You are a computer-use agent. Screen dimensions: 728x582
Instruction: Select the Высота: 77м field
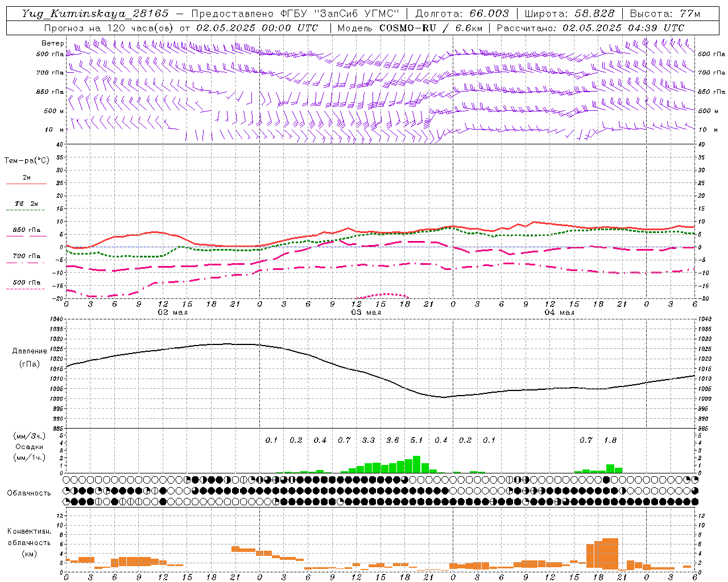coord(665,14)
